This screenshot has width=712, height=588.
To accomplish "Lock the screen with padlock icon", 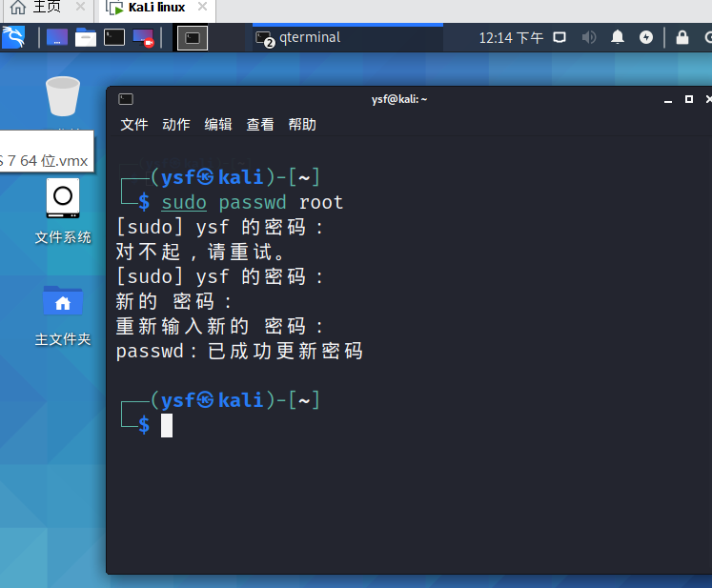I will 682,37.
